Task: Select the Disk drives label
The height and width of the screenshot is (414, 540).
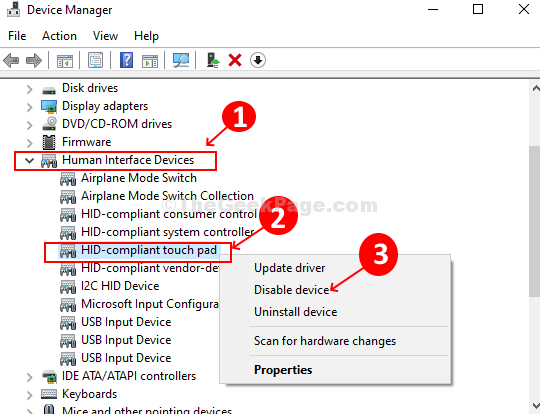Action: [90, 88]
